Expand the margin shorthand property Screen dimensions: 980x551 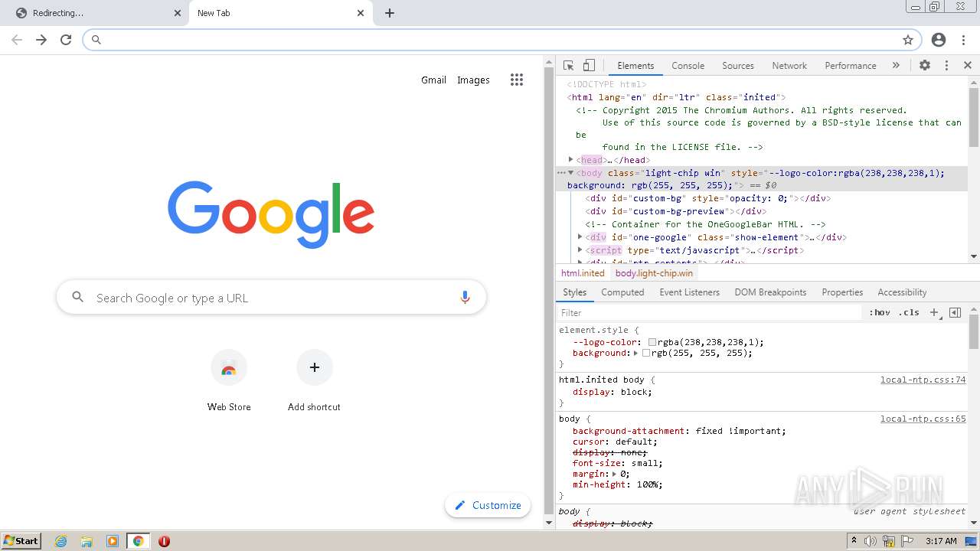coord(615,474)
